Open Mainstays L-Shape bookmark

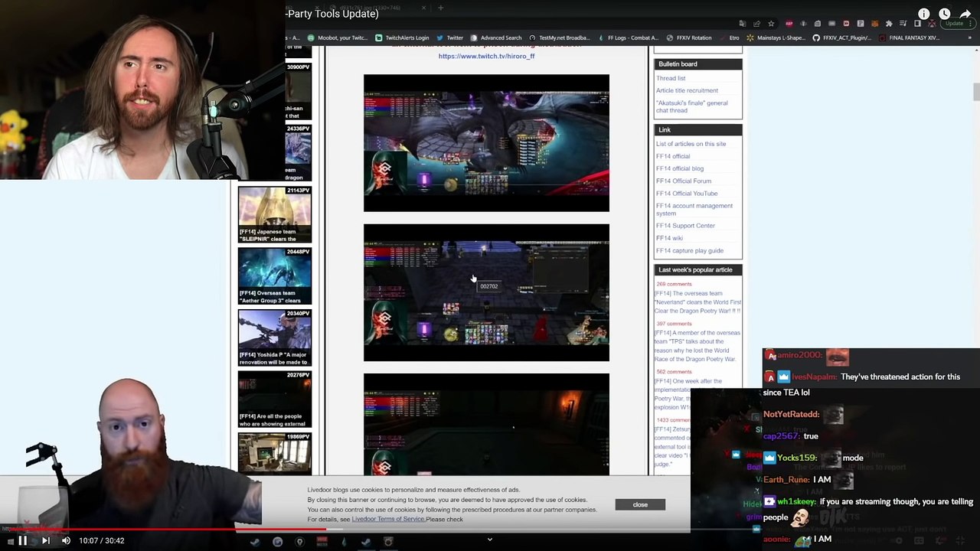776,37
